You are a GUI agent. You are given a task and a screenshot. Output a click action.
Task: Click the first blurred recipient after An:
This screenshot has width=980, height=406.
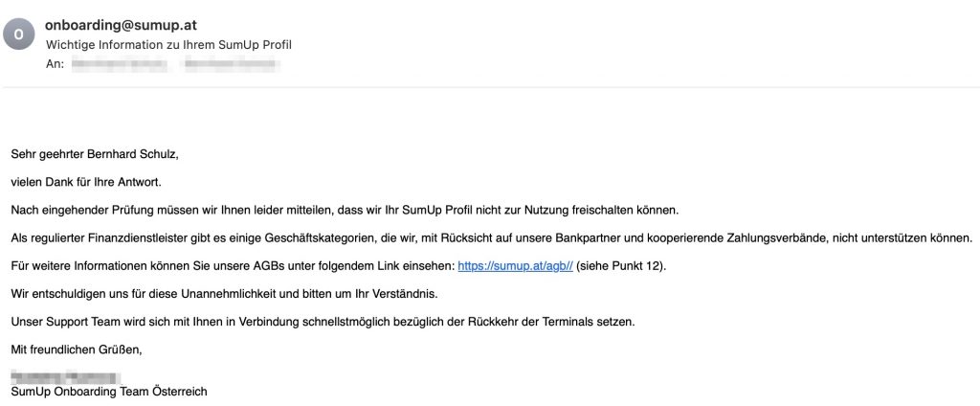coord(120,64)
